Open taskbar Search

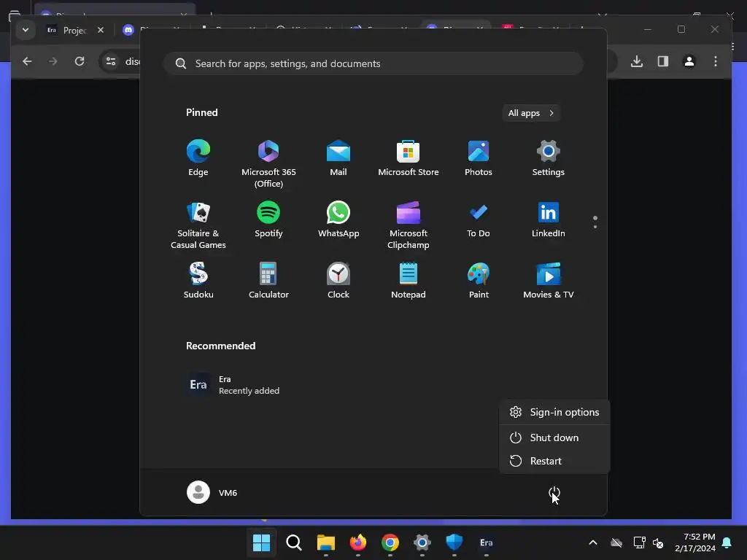pos(293,542)
